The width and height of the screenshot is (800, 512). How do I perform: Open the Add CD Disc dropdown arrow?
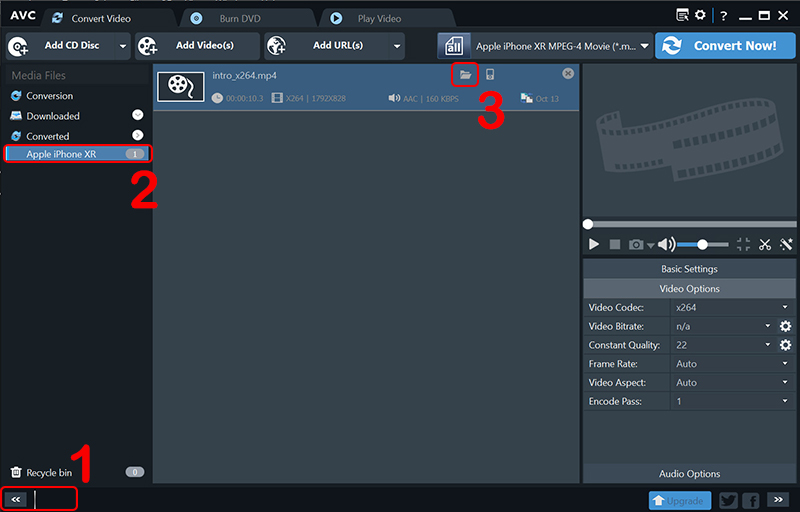click(x=123, y=46)
